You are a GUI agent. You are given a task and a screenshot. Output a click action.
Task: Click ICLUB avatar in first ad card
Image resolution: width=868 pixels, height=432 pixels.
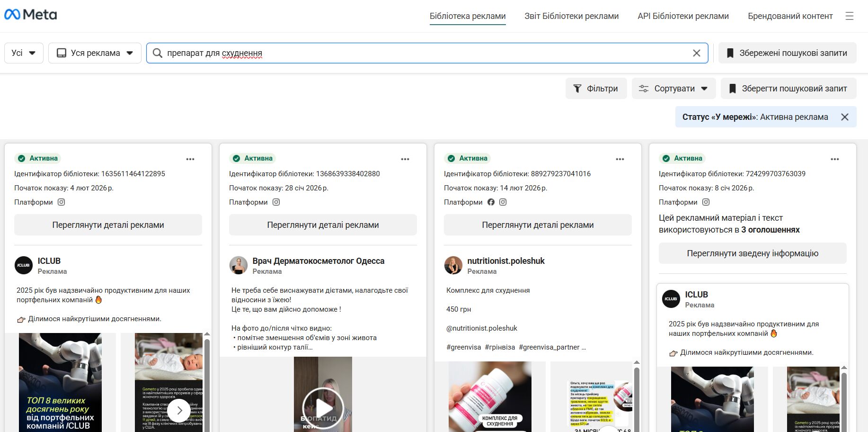24,265
